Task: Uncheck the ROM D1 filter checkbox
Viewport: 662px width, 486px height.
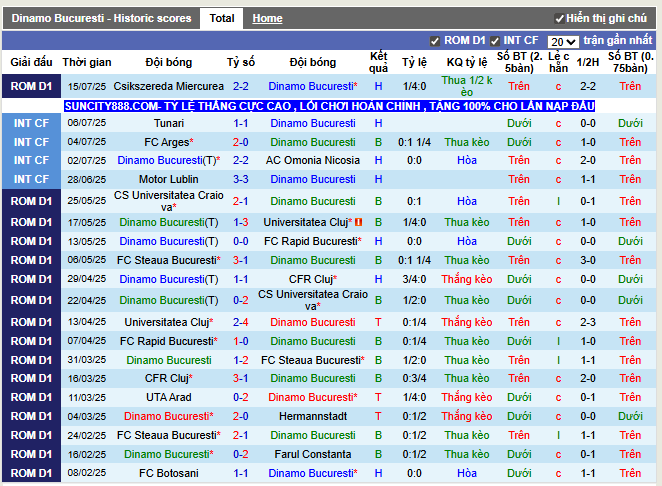Action: [x=434, y=41]
